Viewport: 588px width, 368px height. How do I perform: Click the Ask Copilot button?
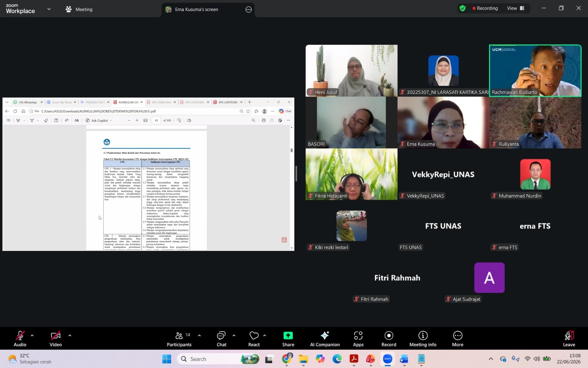(97, 120)
